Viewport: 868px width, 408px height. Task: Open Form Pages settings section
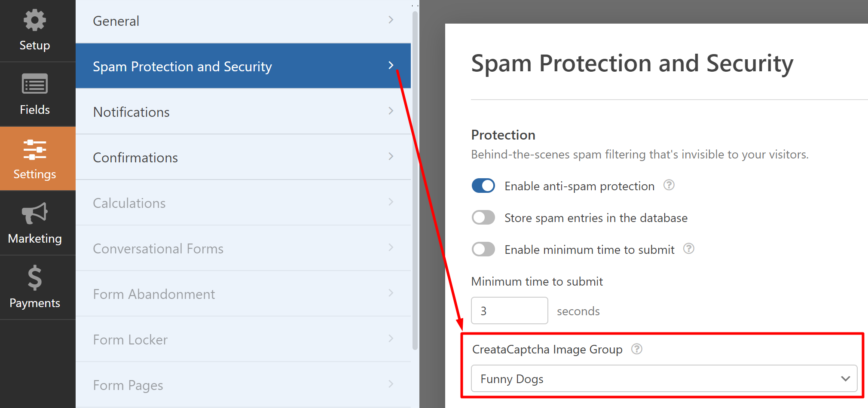(243, 385)
